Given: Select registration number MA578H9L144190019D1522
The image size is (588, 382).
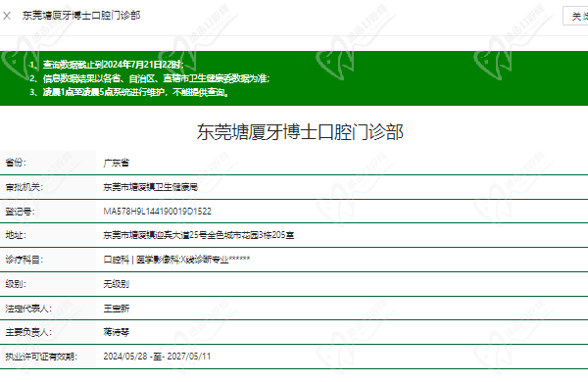Looking at the screenshot, I should click(x=158, y=212).
